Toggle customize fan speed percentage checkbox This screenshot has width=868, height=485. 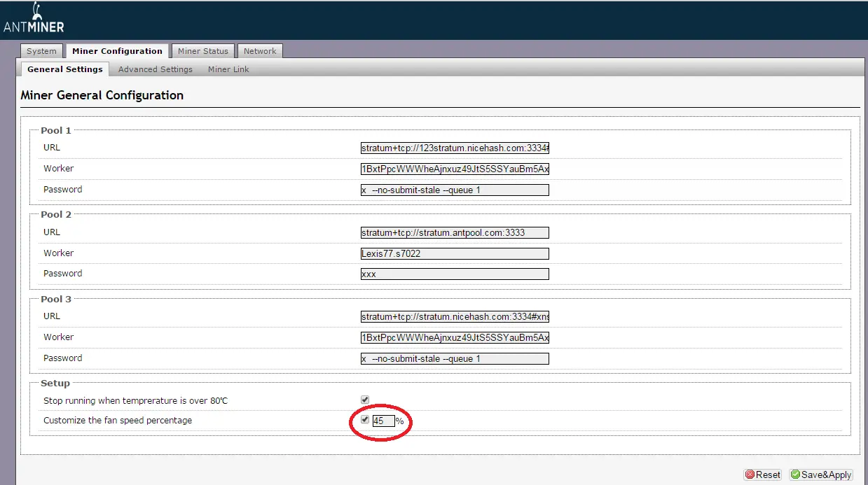pyautogui.click(x=365, y=420)
